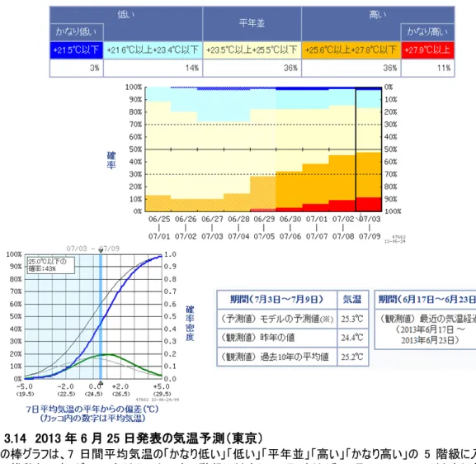
Task: Click '36%' under the 平年並 column
Action: pos(252,68)
